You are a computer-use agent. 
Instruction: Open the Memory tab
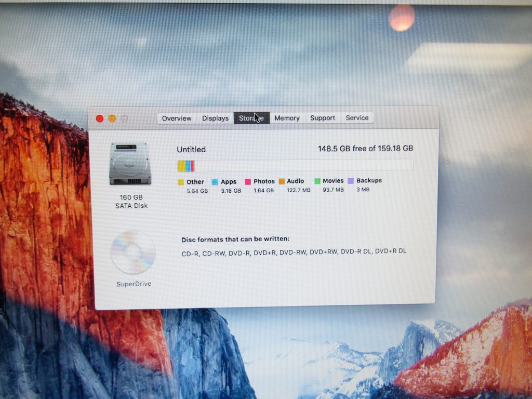[x=287, y=118]
